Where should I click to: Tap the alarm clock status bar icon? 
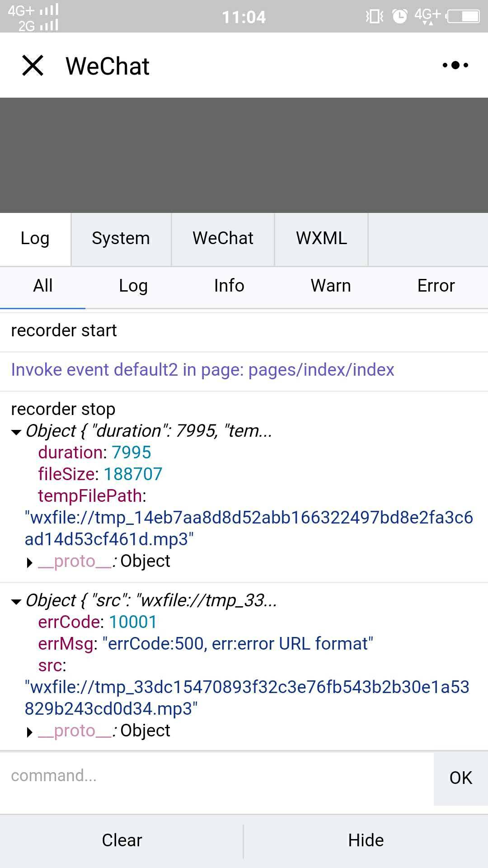tap(399, 16)
